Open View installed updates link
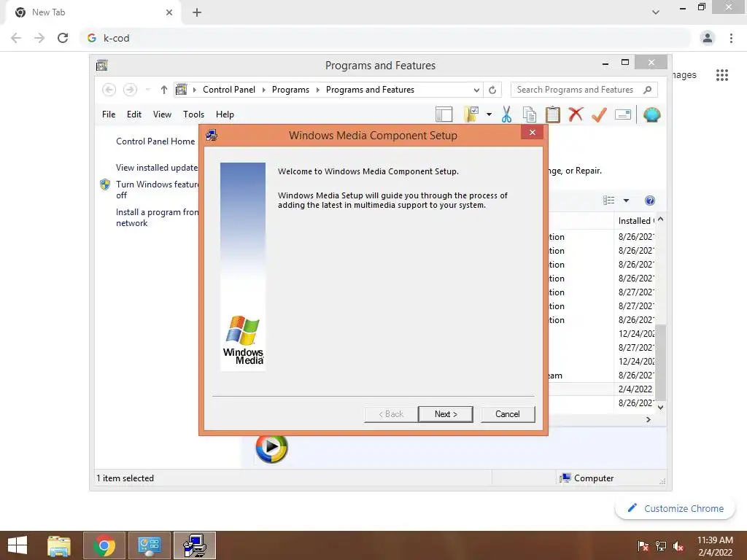Viewport: 747px width, 560px height. pos(157,168)
